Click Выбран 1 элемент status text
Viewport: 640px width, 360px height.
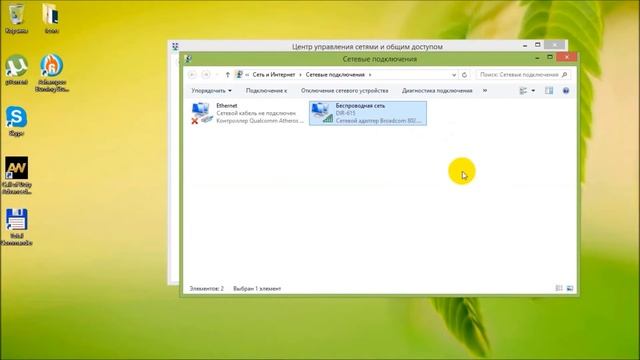click(x=257, y=289)
